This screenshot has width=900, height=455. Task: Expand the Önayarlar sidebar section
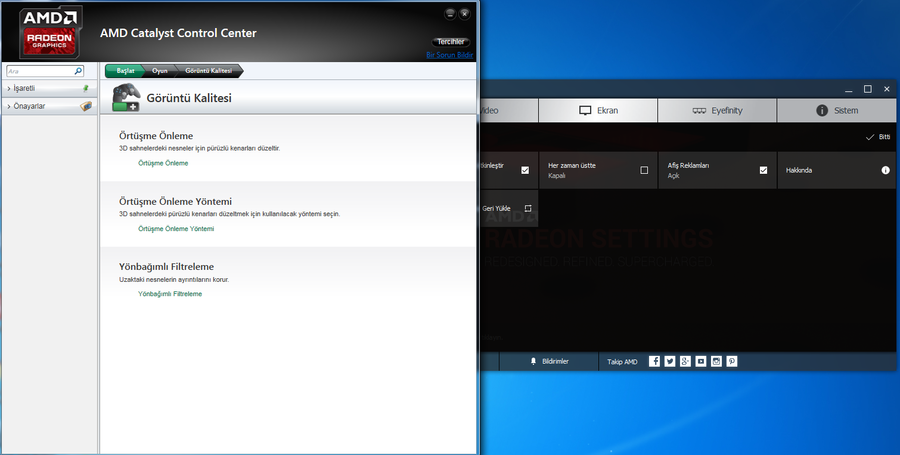point(49,106)
